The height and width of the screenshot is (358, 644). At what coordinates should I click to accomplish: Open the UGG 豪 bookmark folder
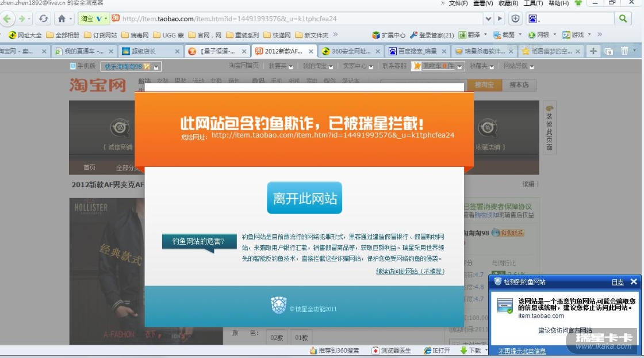click(x=168, y=35)
